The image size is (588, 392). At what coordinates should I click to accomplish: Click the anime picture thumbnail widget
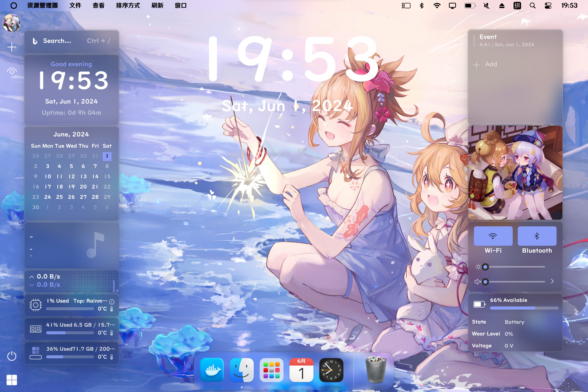[x=515, y=173]
